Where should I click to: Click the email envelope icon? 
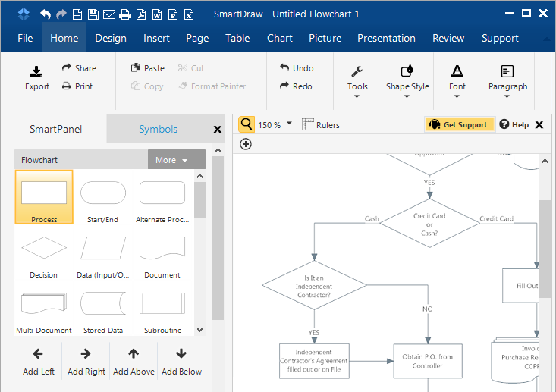109,14
